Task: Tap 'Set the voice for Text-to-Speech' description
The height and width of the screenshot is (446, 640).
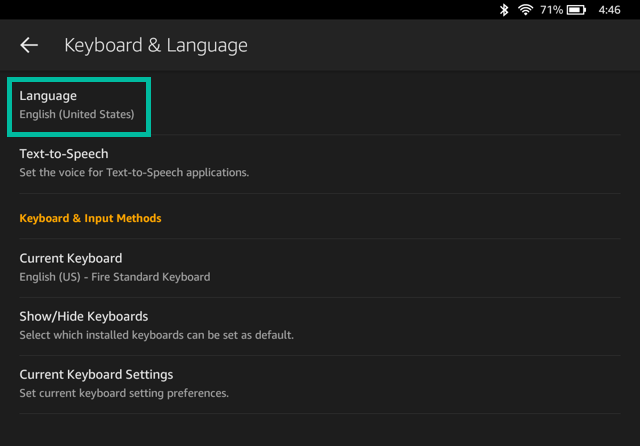Action: coord(134,172)
